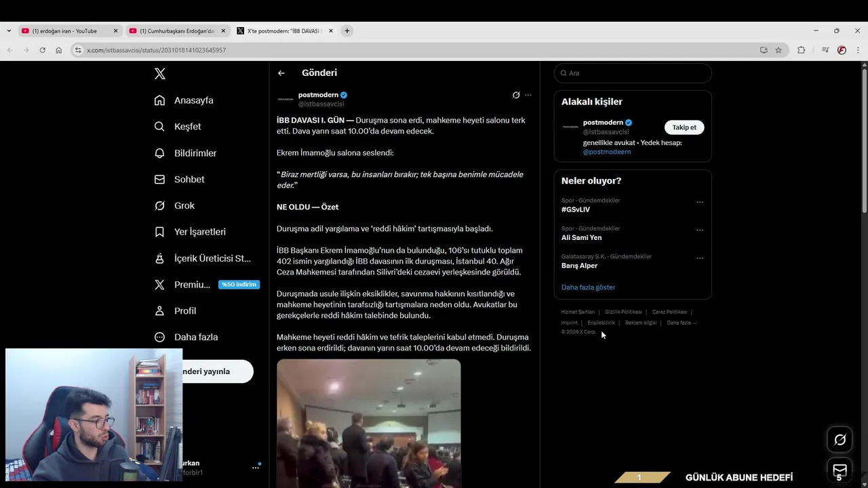Click the Sohbet envelope icon in sidebar
The height and width of the screenshot is (488, 868).
pyautogui.click(x=159, y=180)
